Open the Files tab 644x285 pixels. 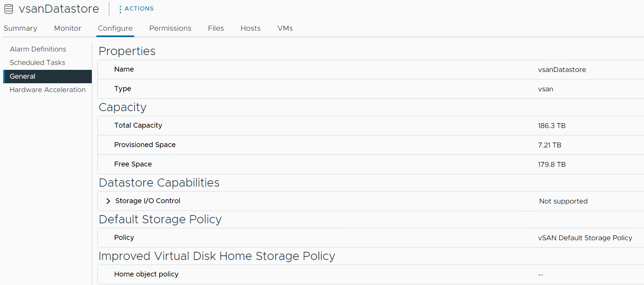(216, 28)
